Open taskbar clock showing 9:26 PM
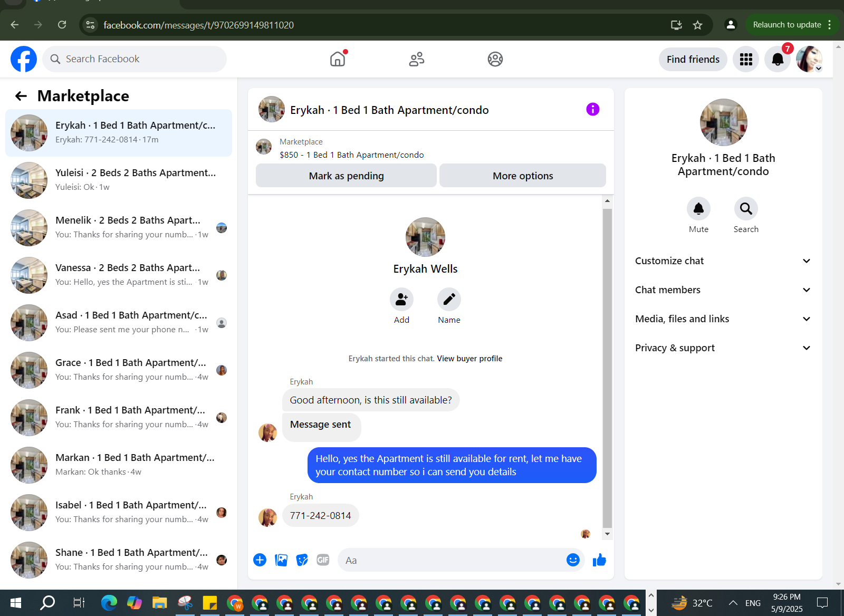Viewport: 844px width, 616px height. pos(787,603)
